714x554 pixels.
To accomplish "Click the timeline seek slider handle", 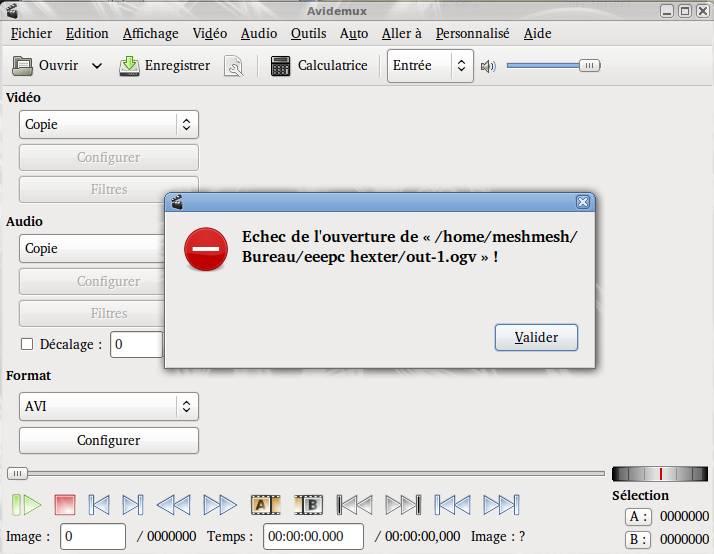I will [17, 473].
